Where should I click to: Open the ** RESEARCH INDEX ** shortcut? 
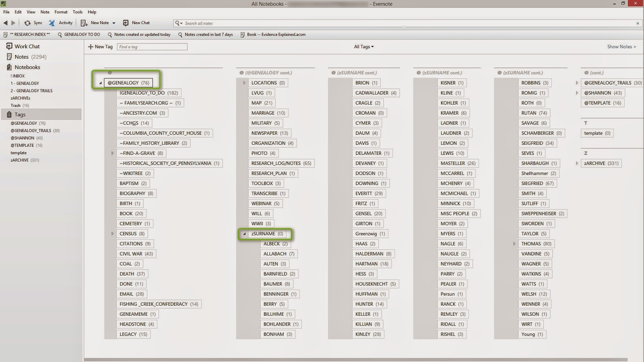pyautogui.click(x=27, y=35)
